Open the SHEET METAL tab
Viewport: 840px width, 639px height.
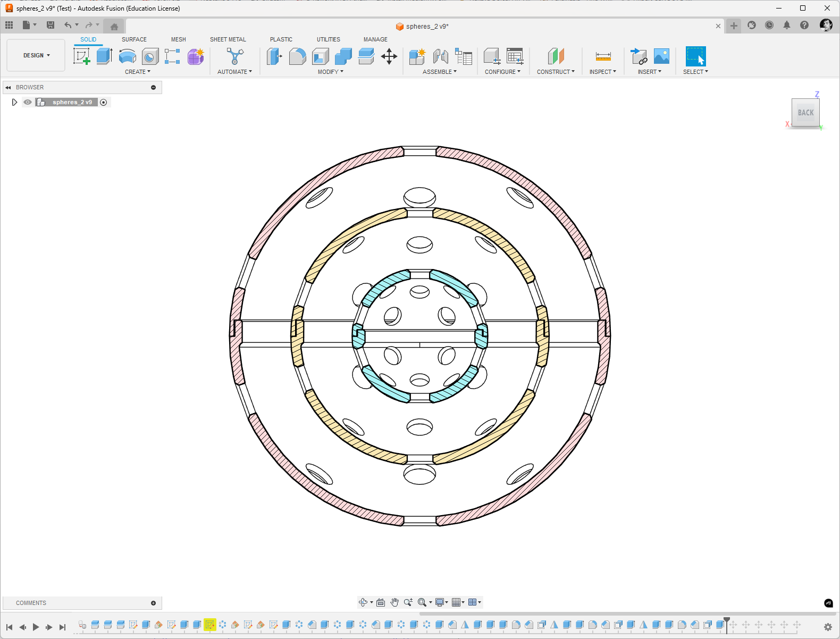(x=228, y=39)
